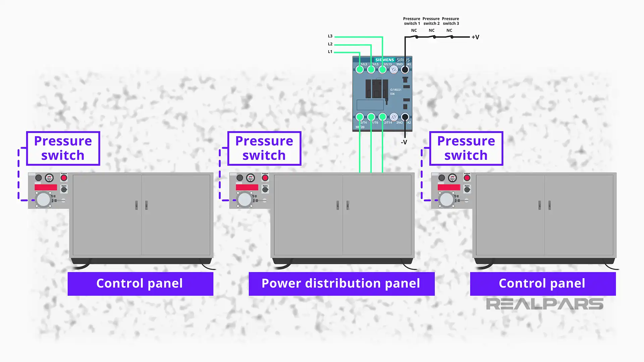
Task: Click the left control panel red indicator button
Action: 64,177
